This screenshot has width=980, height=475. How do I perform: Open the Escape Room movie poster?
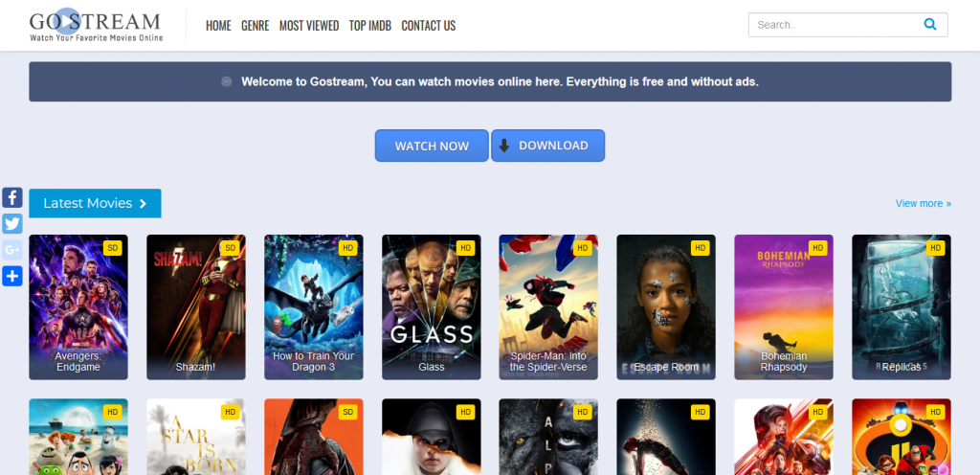[666, 306]
